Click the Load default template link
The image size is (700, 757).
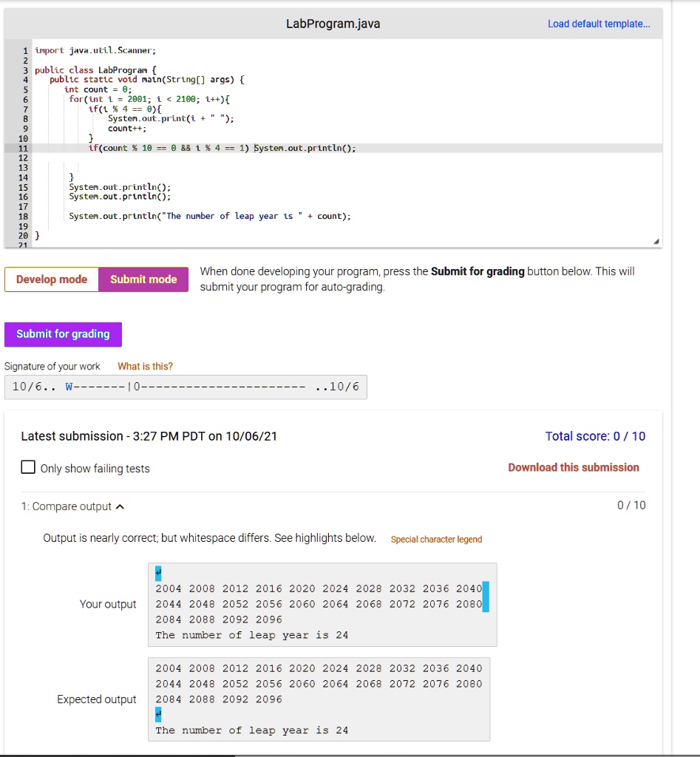click(x=599, y=24)
